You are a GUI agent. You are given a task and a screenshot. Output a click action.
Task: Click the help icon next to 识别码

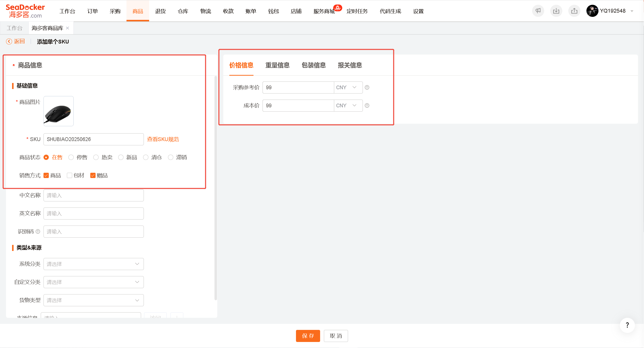tap(38, 232)
